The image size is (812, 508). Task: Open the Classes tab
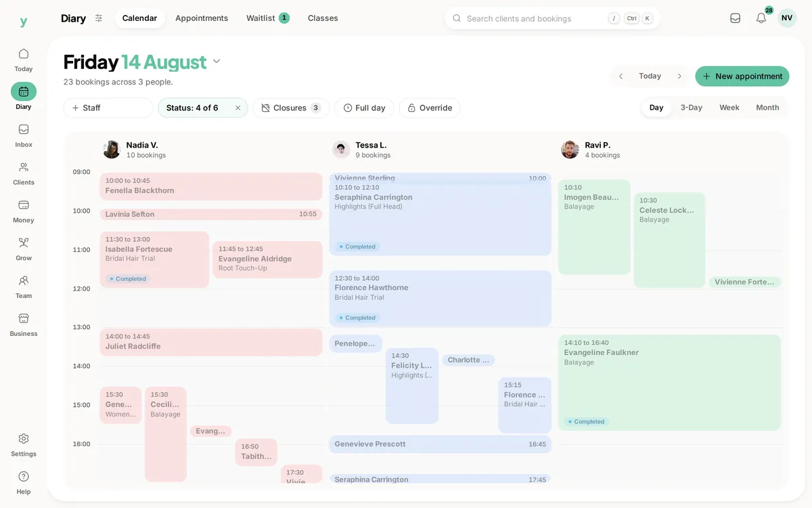pyautogui.click(x=323, y=18)
